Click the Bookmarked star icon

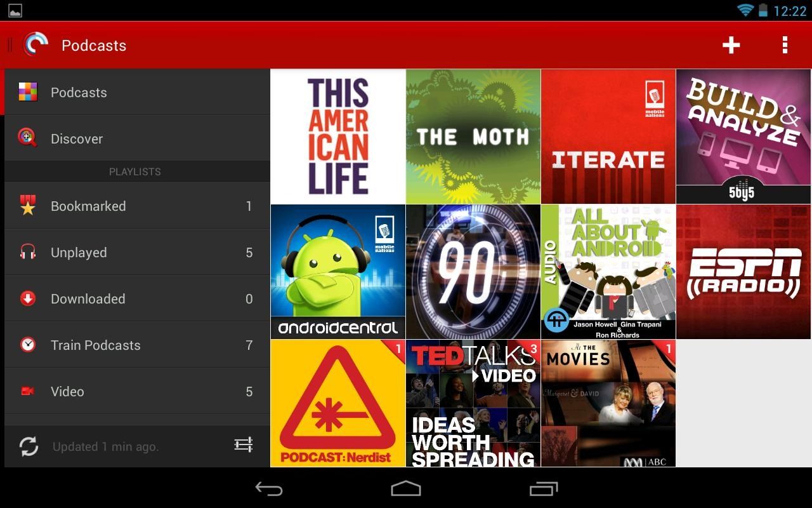[x=28, y=206]
